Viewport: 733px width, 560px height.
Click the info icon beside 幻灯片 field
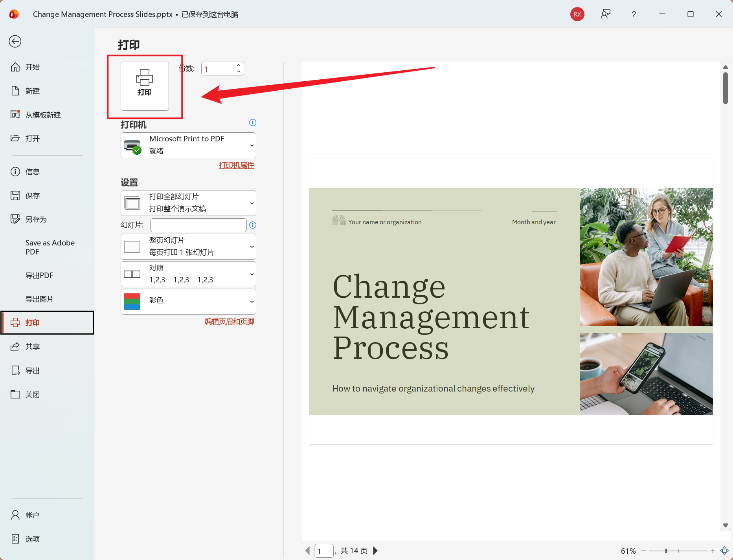point(252,225)
